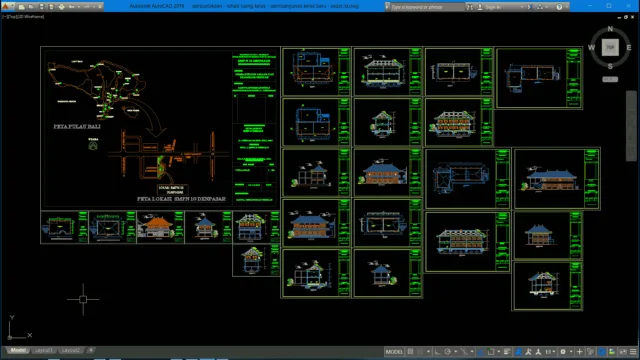Click the S direction on the ViewCube compass
The image size is (640, 360).
[610, 66]
